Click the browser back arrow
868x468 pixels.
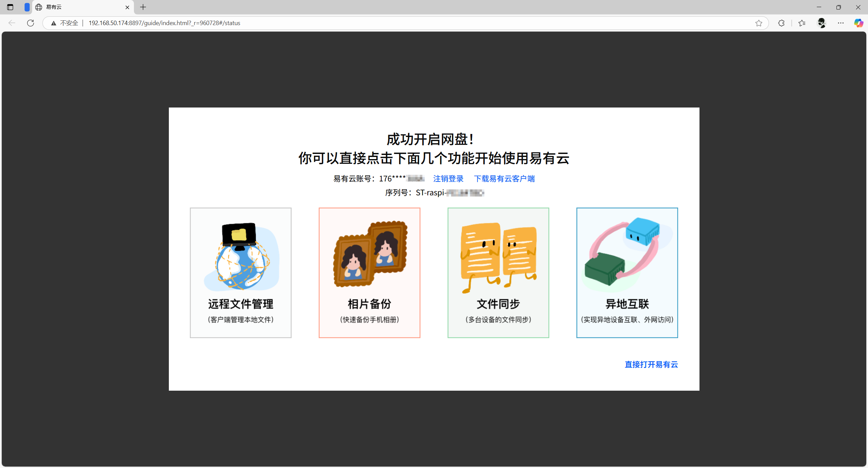[x=12, y=23]
